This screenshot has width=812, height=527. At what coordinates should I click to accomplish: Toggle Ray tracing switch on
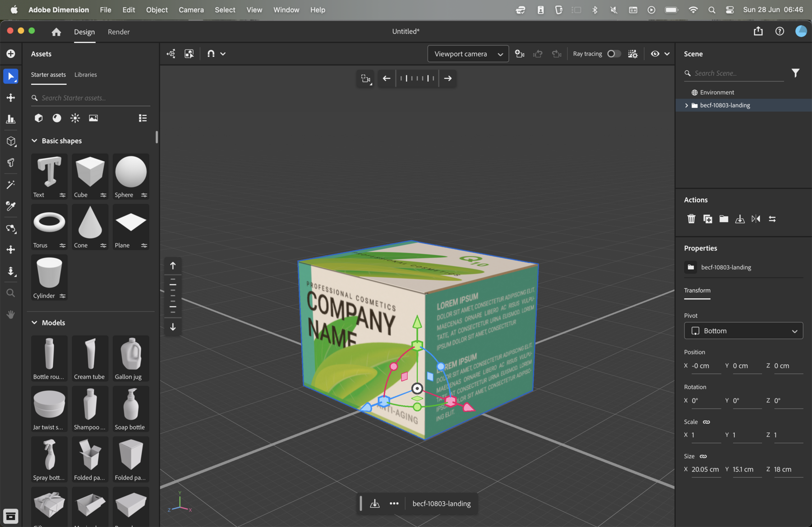[x=614, y=54]
